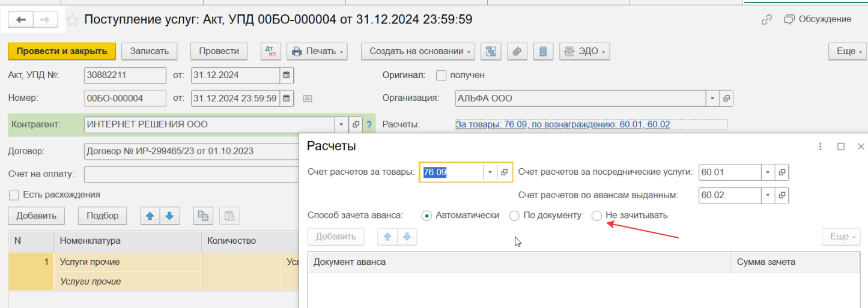Expand Создать на основании dropdown
The height and width of the screenshot is (308, 868).
pos(418,52)
